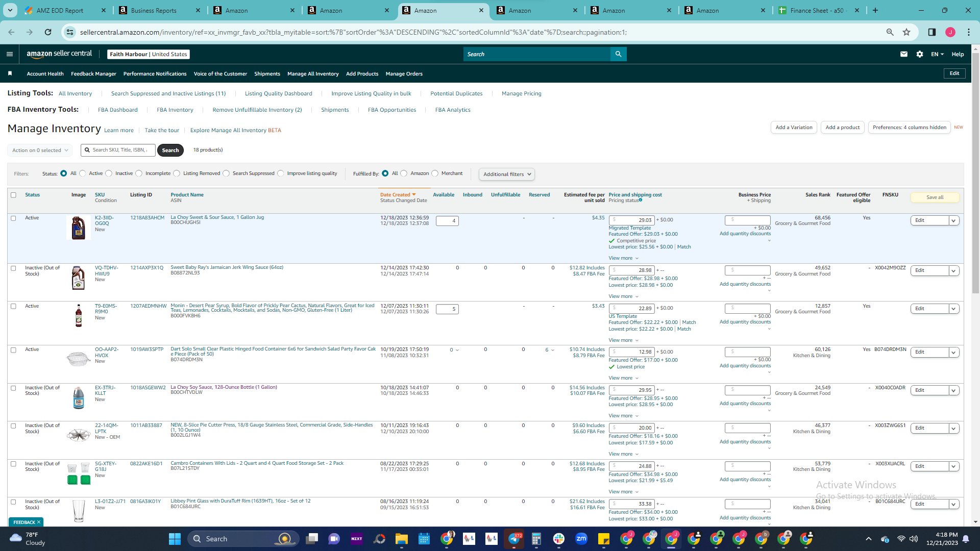Select the checkbox for La Choy Sweet & Sour Sauce
This screenshot has height=551, width=980.
click(14, 218)
